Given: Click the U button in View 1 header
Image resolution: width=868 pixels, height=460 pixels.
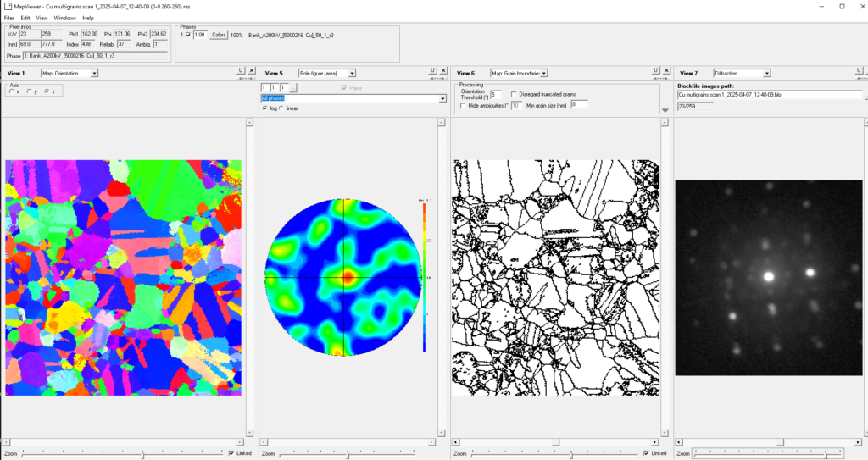Looking at the screenshot, I should [x=241, y=70].
